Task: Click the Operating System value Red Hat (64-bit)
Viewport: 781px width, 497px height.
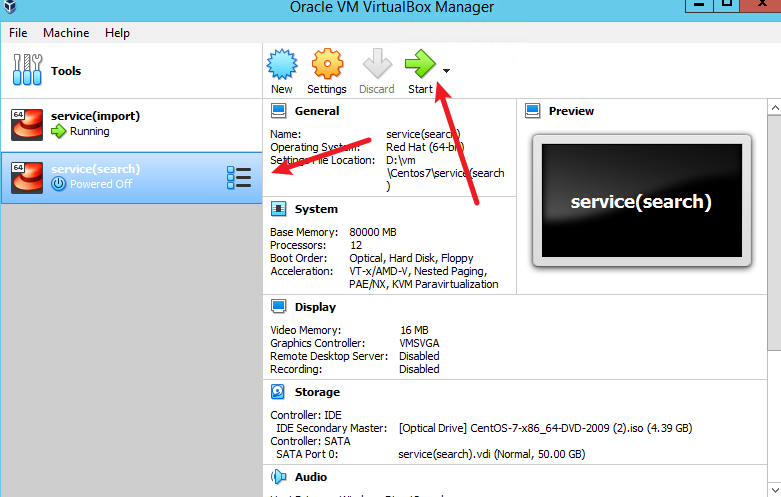Action: (x=425, y=147)
